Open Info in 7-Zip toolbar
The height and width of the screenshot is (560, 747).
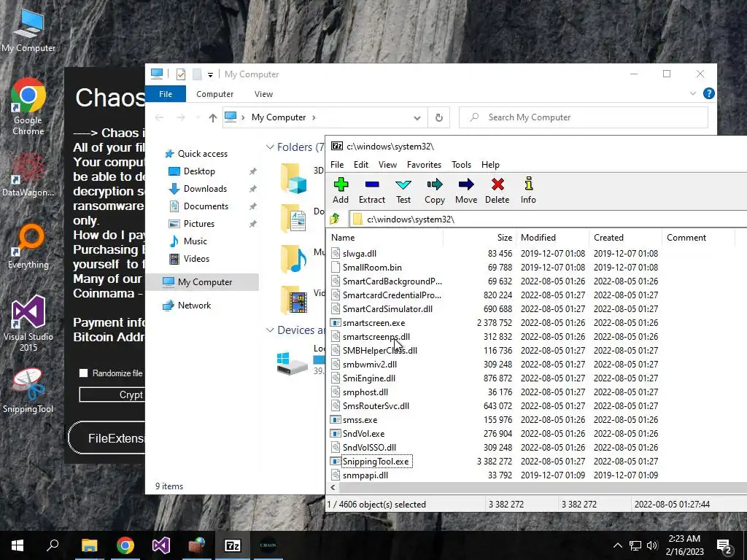(x=528, y=190)
